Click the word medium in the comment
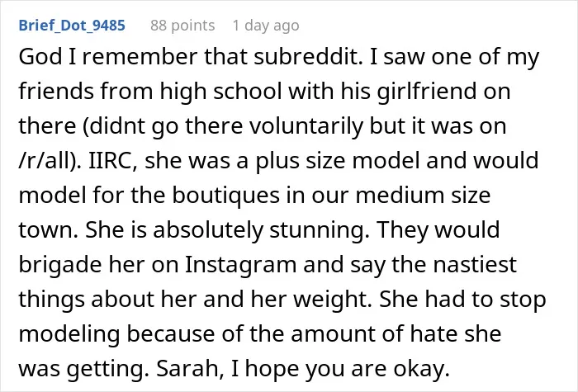Image resolution: width=578 pixels, height=392 pixels. [400, 196]
